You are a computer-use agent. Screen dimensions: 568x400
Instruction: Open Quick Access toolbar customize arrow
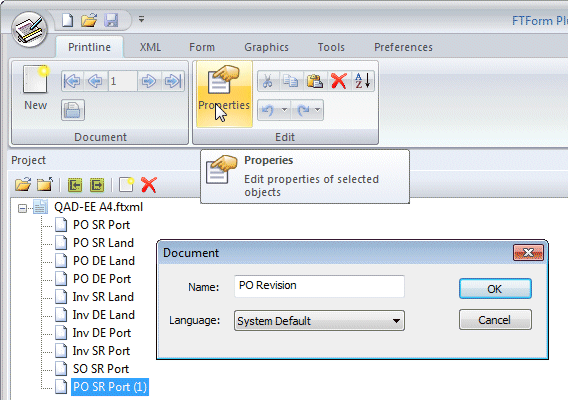(x=141, y=19)
